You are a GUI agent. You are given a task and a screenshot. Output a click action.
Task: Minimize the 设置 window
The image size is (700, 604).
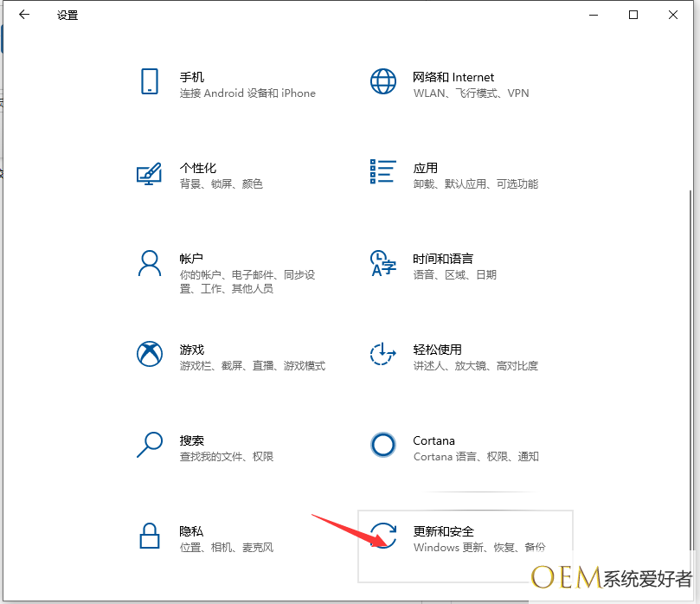coord(594,15)
